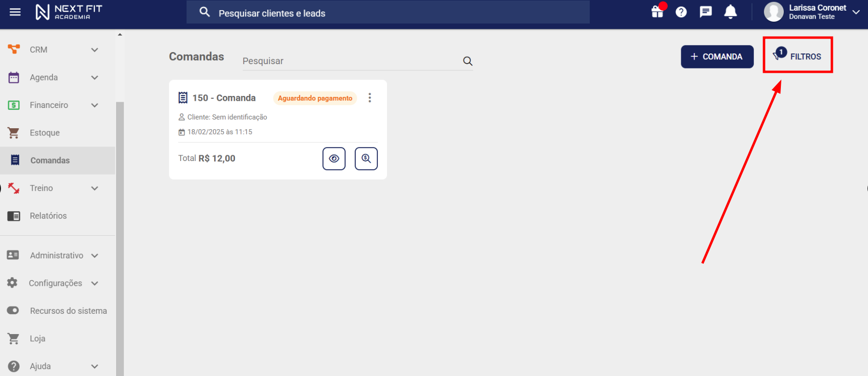Image resolution: width=868 pixels, height=376 pixels.
Task: Click the Loja shopping cart icon
Action: [x=13, y=338]
